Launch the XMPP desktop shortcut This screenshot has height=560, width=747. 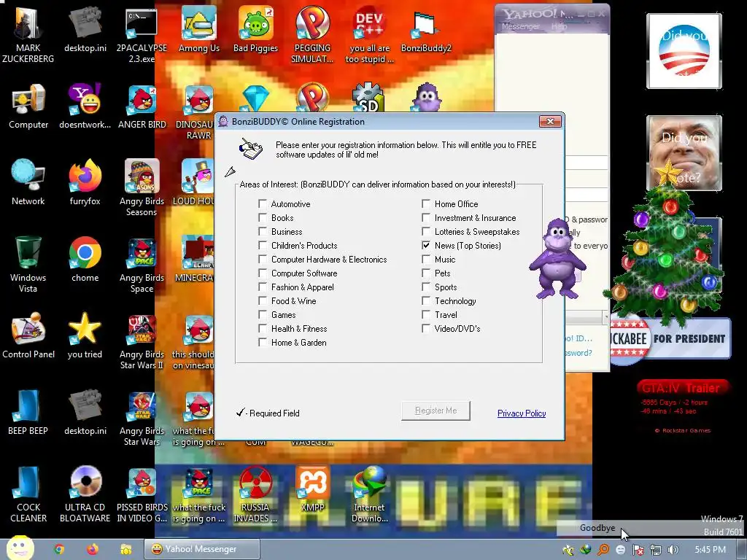312,489
